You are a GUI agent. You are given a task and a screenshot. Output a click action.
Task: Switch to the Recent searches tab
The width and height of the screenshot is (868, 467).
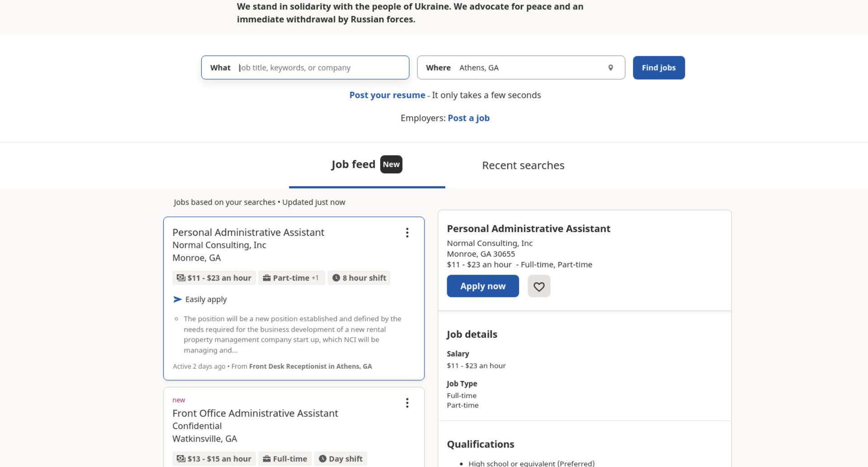click(x=523, y=165)
